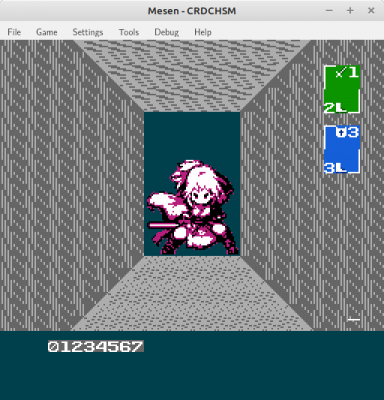Open the File menu
This screenshot has width=384, height=400.
(x=14, y=32)
